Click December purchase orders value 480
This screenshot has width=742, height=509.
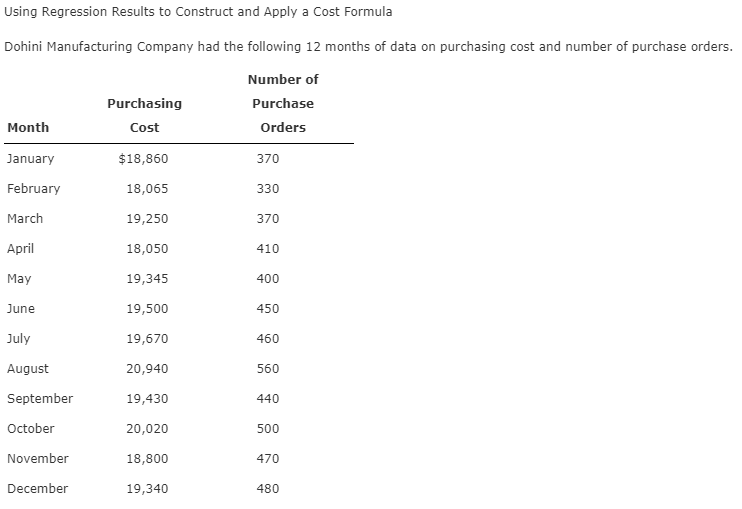pos(268,489)
